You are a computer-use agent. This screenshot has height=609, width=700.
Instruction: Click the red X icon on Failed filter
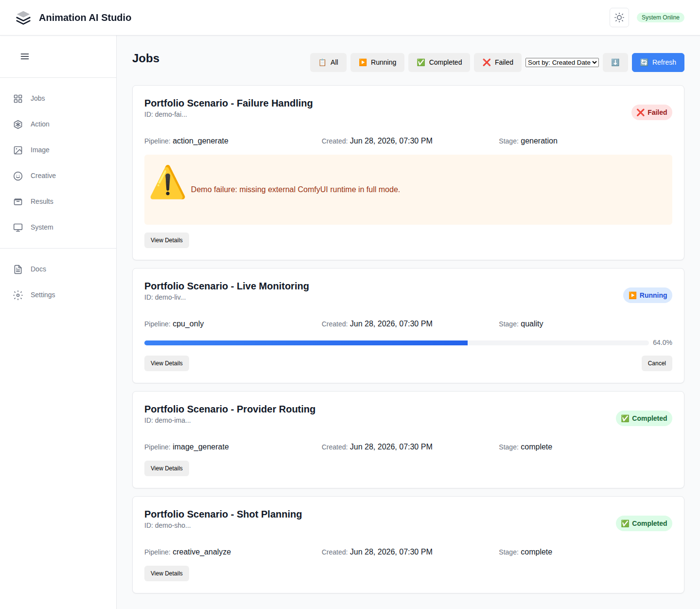(487, 62)
